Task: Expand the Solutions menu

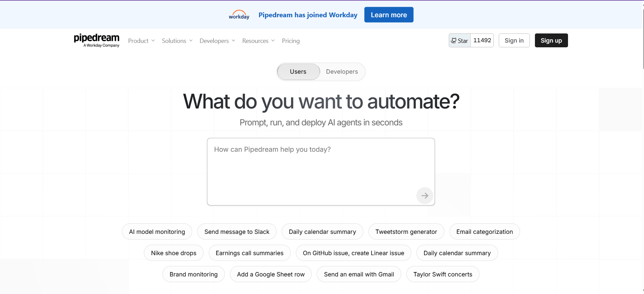Action: click(x=177, y=41)
